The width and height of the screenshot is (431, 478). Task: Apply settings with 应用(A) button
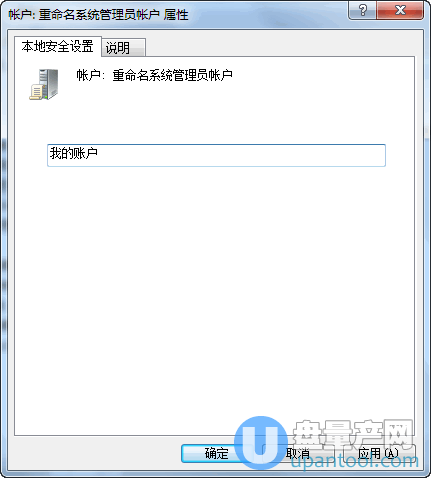tap(379, 453)
